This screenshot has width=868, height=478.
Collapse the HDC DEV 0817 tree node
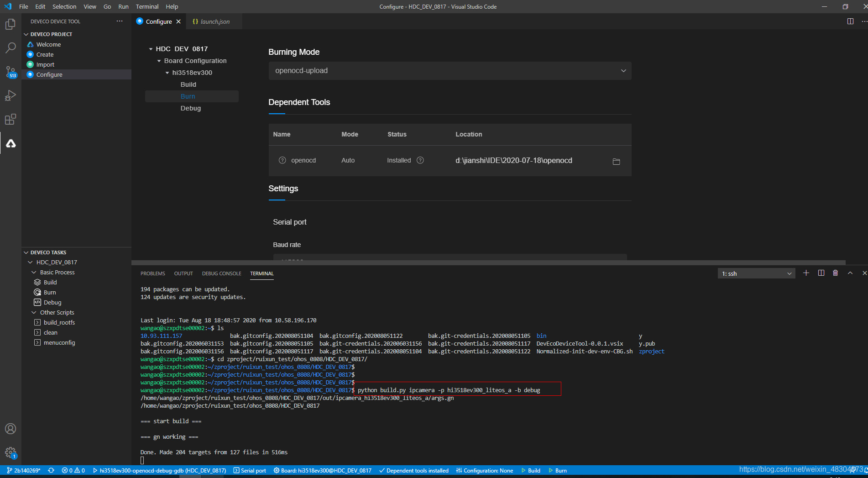click(151, 49)
